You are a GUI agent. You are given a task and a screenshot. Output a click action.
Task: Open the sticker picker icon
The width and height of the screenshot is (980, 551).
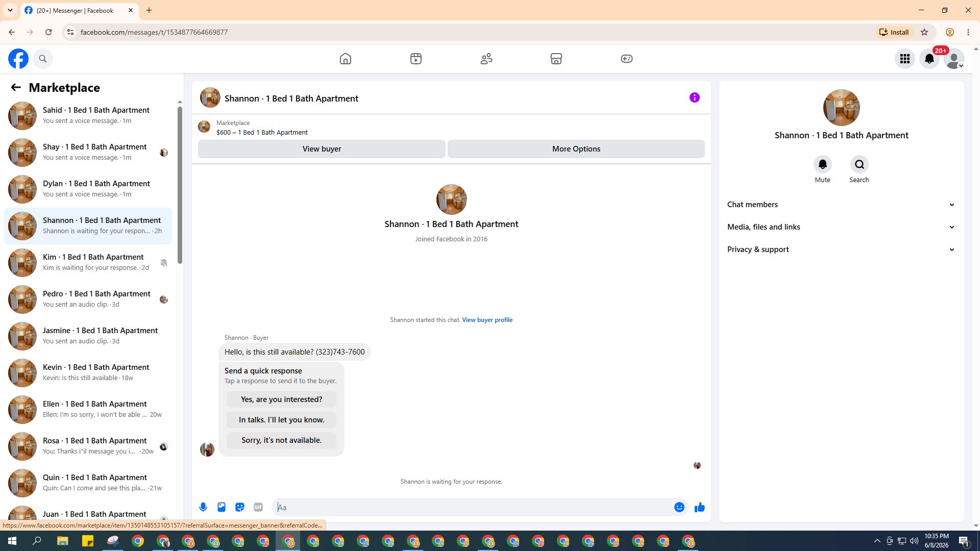(x=240, y=507)
